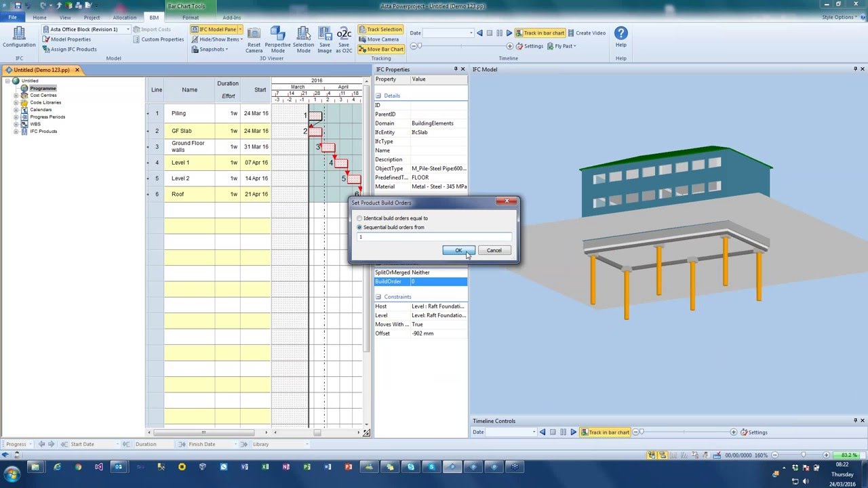
Task: Cancel the Set Product Build Orders dialog
Action: point(494,251)
